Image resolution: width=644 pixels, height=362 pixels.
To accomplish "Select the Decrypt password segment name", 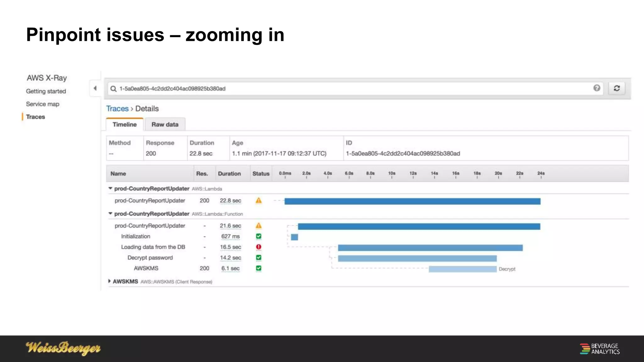I will point(150,258).
